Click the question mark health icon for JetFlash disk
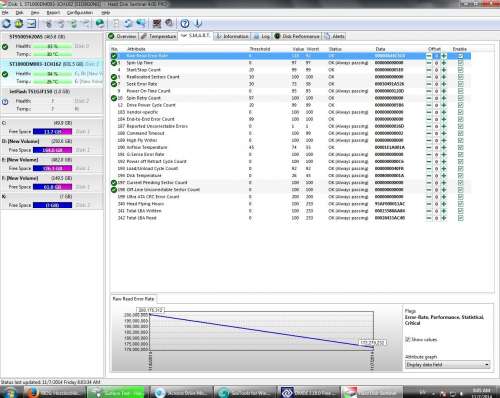This screenshot has width=500, height=398. tap(5, 102)
